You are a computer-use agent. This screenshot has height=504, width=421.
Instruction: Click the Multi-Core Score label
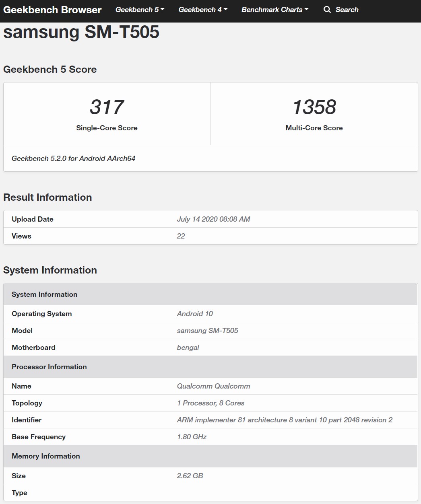pyautogui.click(x=314, y=128)
